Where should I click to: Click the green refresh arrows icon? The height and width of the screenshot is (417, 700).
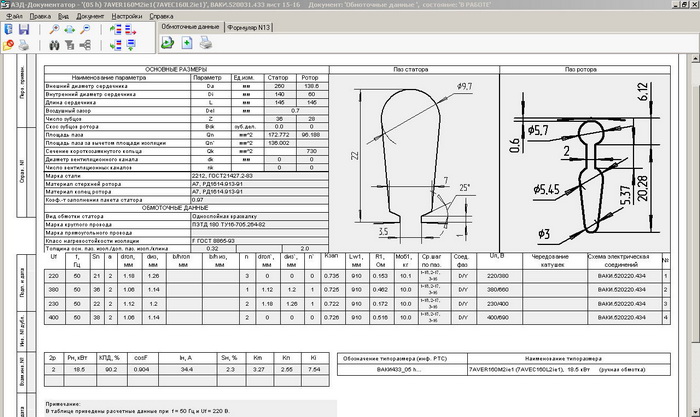click(167, 42)
